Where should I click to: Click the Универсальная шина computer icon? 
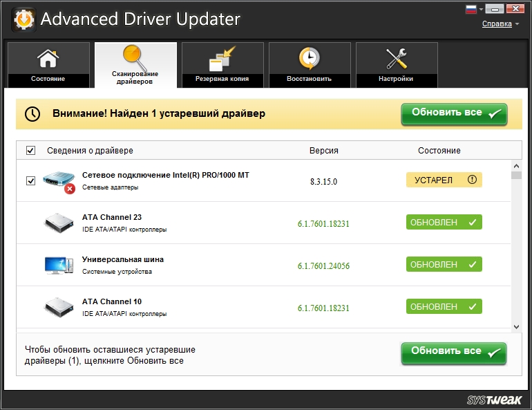click(59, 265)
